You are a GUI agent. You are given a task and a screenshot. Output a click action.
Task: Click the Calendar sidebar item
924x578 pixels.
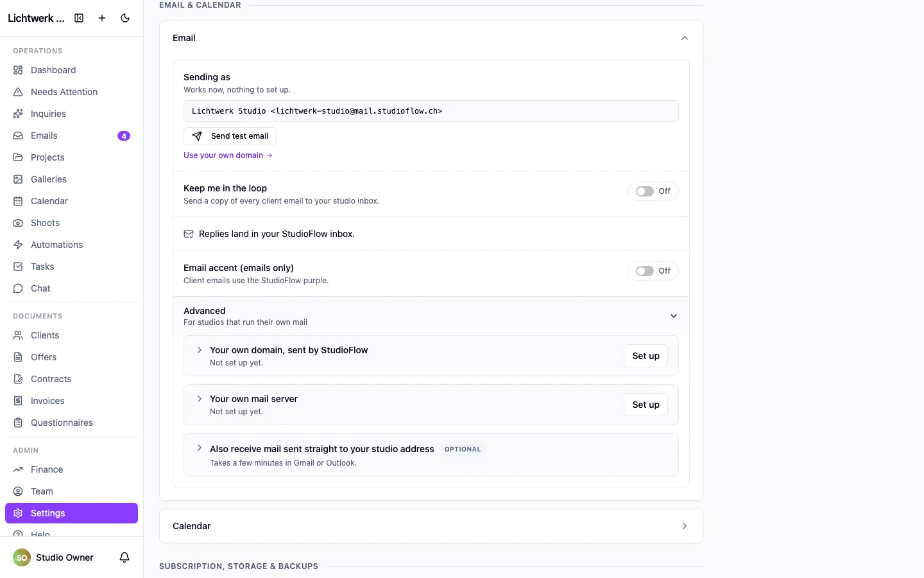point(71,201)
